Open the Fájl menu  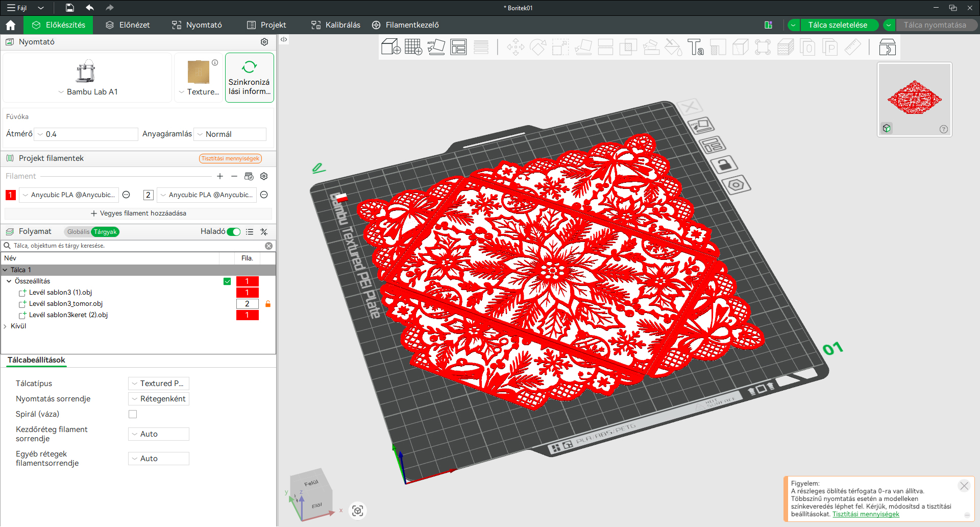(x=17, y=8)
